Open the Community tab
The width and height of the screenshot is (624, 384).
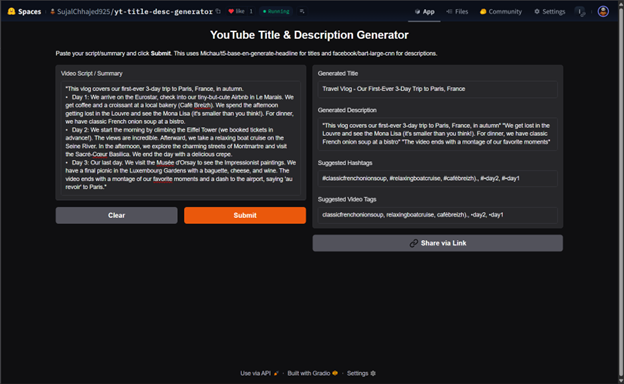501,12
